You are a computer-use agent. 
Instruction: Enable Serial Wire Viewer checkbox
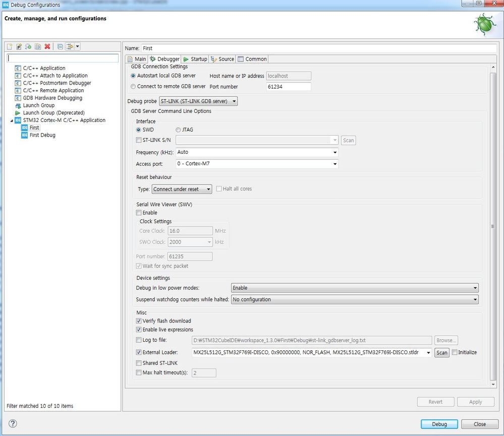click(x=139, y=213)
